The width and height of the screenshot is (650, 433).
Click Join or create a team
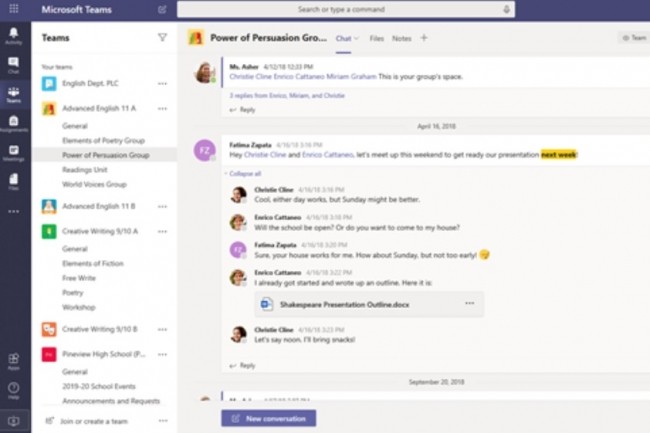94,421
